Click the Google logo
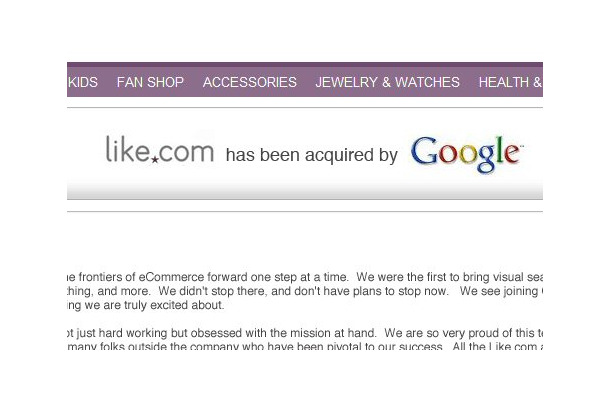 point(467,154)
